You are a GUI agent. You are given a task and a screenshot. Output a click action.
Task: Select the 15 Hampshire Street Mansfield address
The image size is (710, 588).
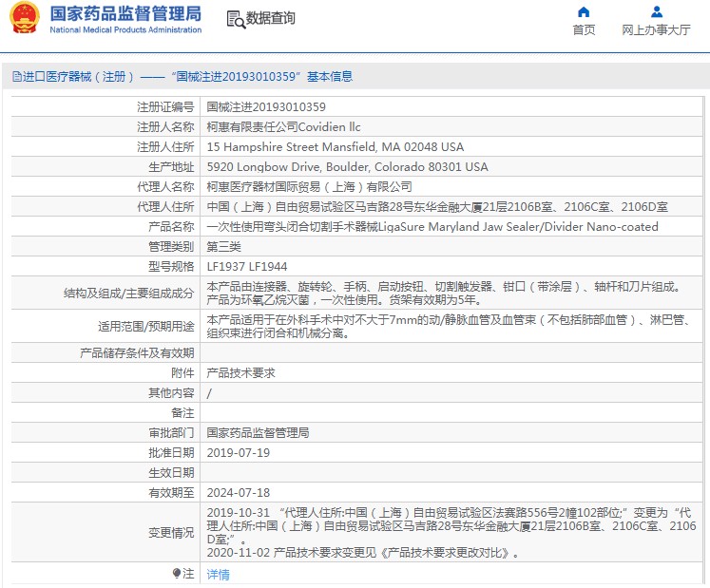click(336, 146)
